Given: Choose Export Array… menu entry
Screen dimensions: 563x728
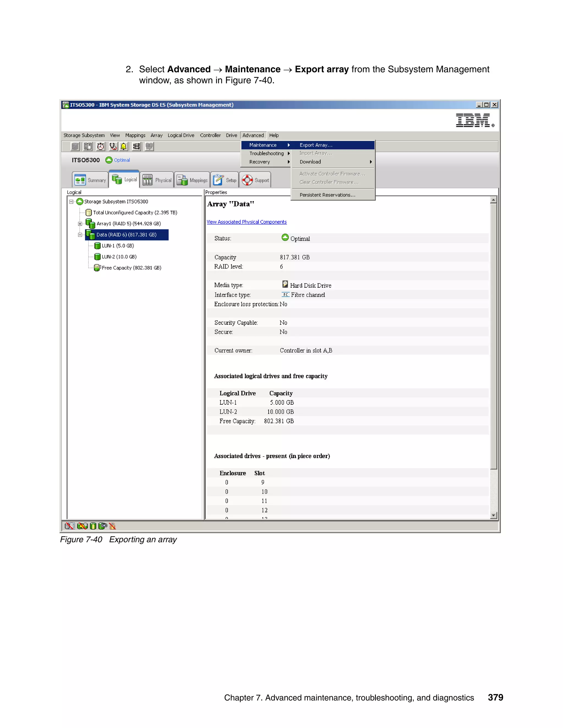Looking at the screenshot, I should pyautogui.click(x=333, y=145).
